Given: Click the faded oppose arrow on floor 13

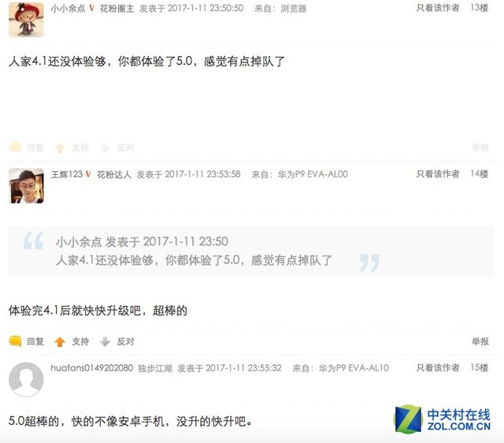Looking at the screenshot, I should [x=105, y=147].
